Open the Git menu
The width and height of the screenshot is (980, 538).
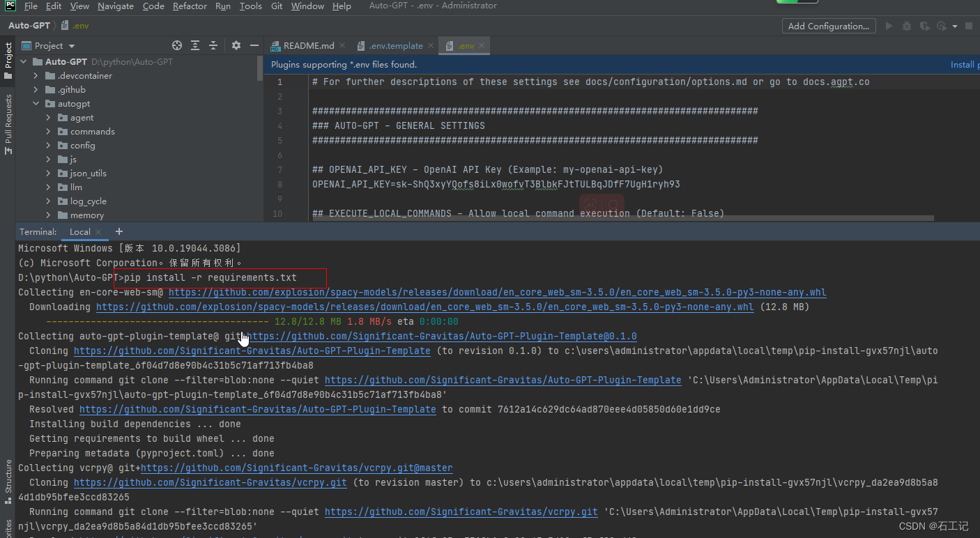click(x=277, y=6)
